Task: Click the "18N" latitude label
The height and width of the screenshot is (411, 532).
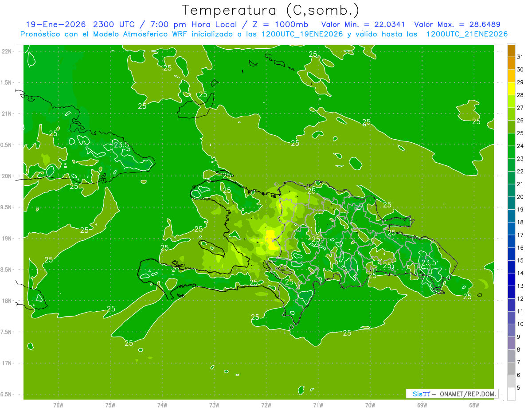Action: pyautogui.click(x=6, y=301)
